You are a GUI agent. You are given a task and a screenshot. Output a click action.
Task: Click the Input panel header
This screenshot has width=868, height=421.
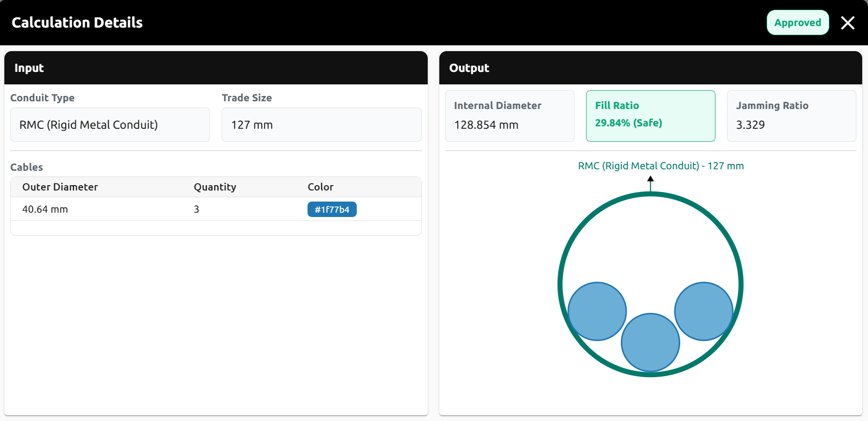click(216, 68)
